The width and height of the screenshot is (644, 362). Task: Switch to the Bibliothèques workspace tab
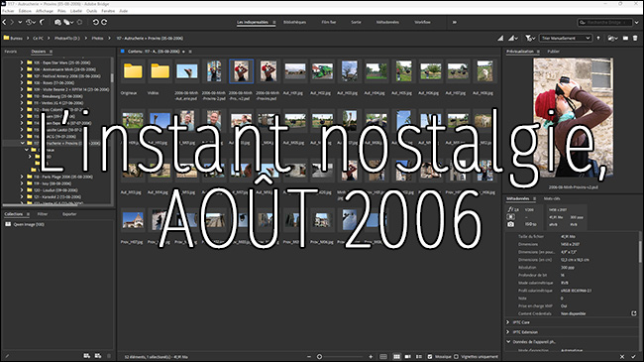point(295,22)
